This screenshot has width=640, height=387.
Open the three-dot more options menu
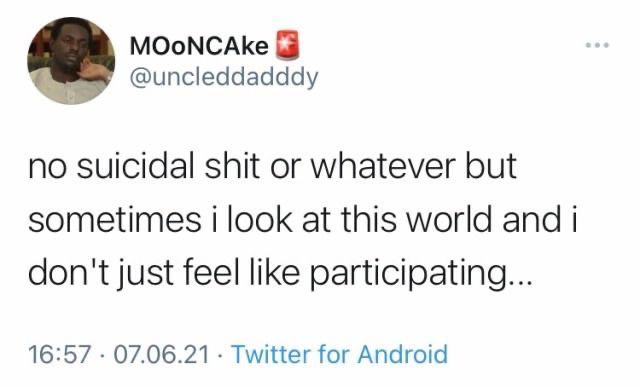tap(597, 45)
